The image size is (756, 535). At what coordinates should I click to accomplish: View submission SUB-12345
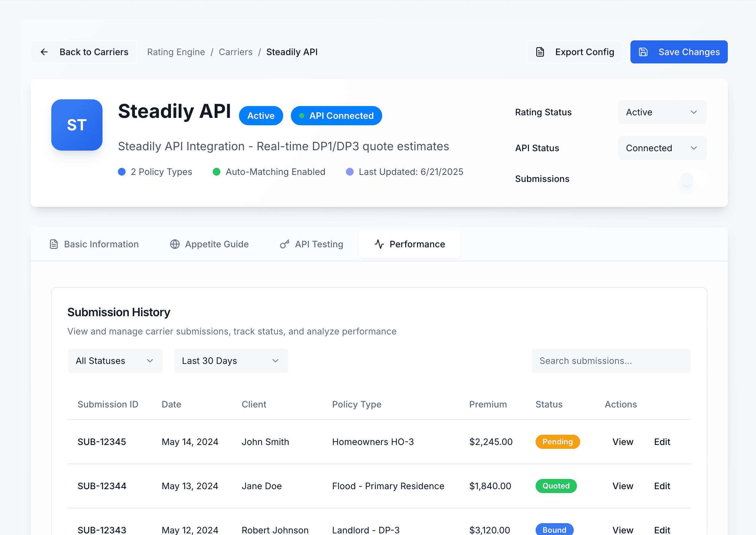[622, 442]
